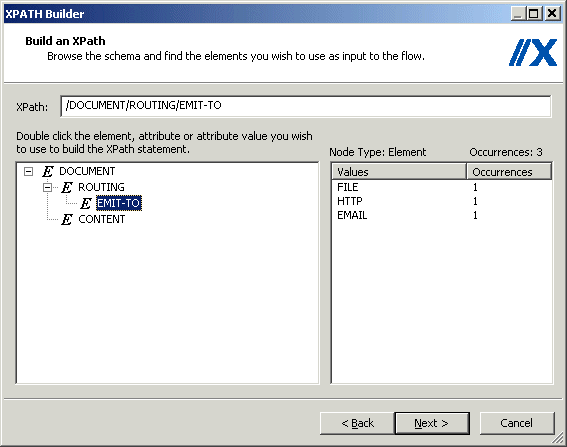Select the CONTENT tree item
Screen dimensions: 567x447
point(102,219)
